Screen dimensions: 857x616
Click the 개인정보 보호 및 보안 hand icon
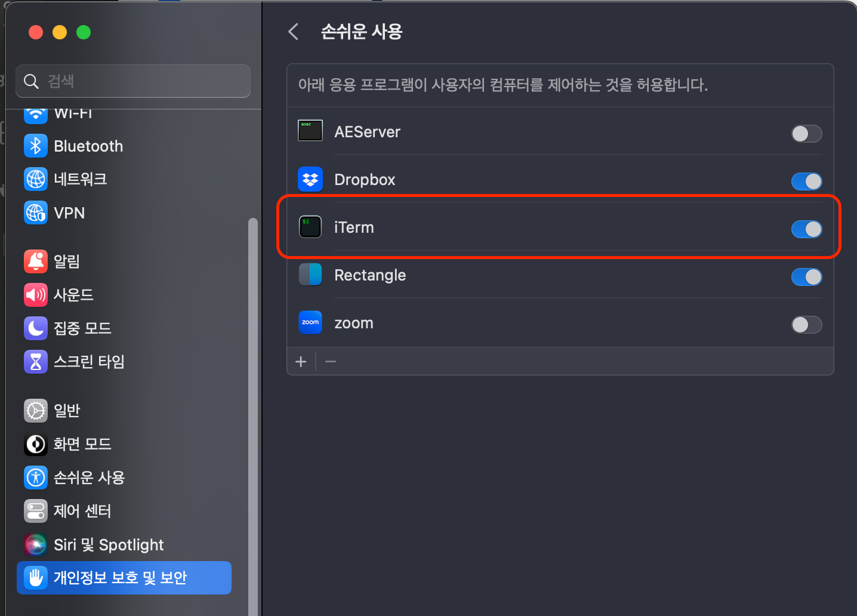[36, 577]
